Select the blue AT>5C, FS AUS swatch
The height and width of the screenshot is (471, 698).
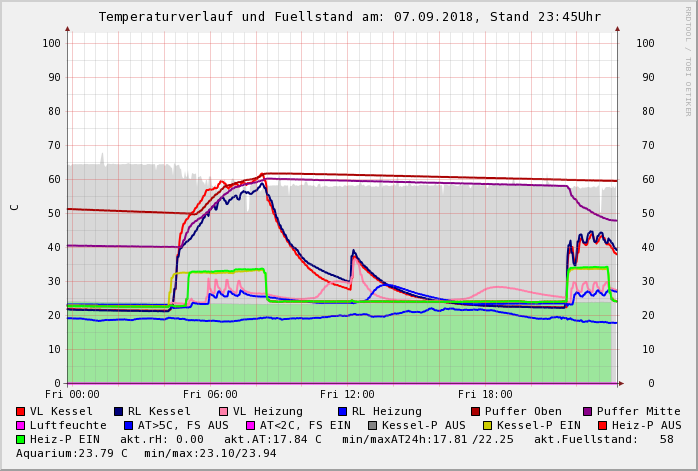(128, 425)
